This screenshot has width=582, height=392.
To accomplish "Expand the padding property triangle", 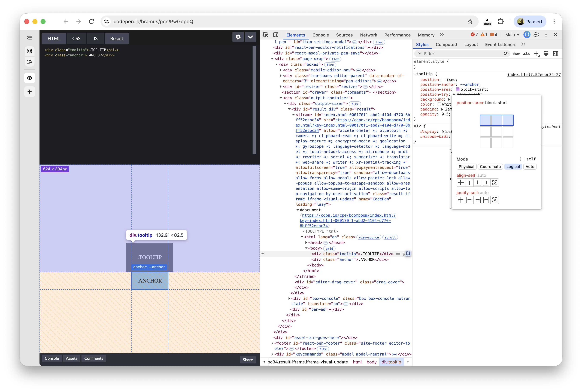I will pos(442,109).
